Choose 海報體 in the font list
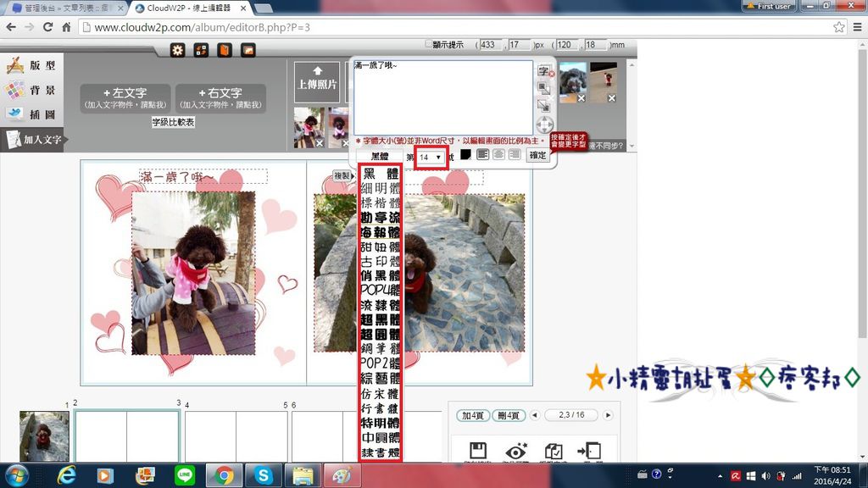 (381, 232)
